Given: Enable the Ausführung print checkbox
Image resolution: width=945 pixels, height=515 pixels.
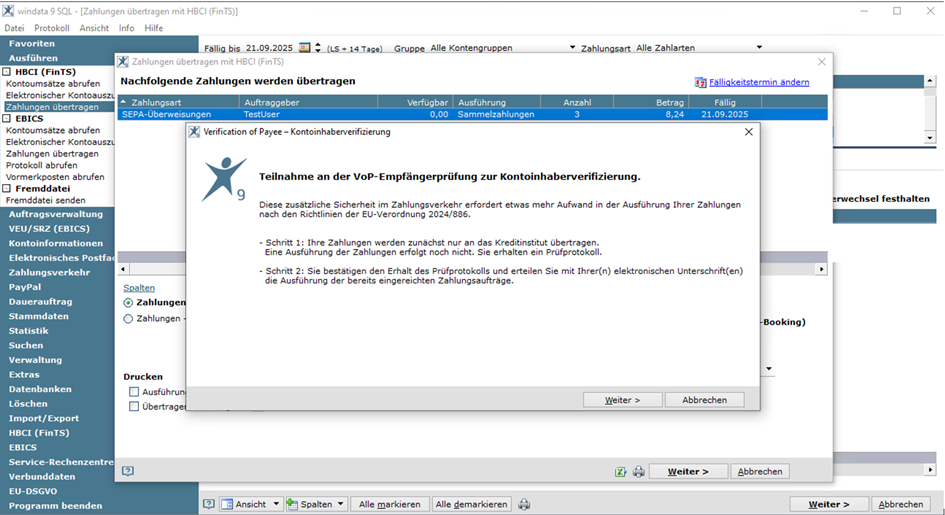Looking at the screenshot, I should [134, 392].
